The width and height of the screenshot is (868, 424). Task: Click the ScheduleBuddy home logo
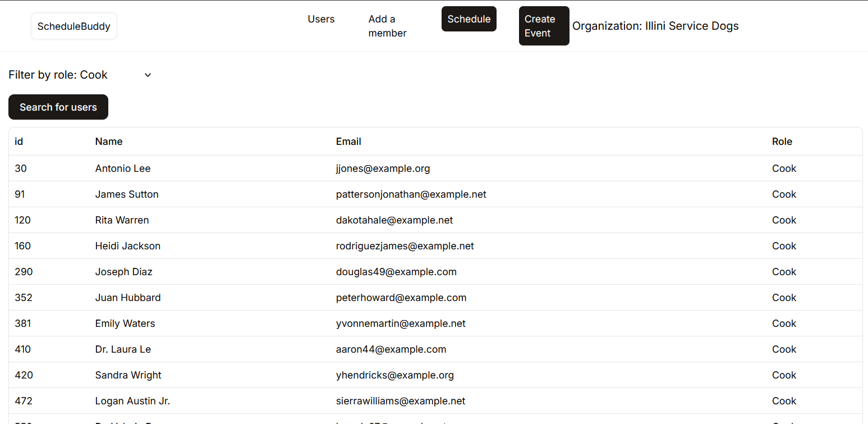tap(74, 26)
